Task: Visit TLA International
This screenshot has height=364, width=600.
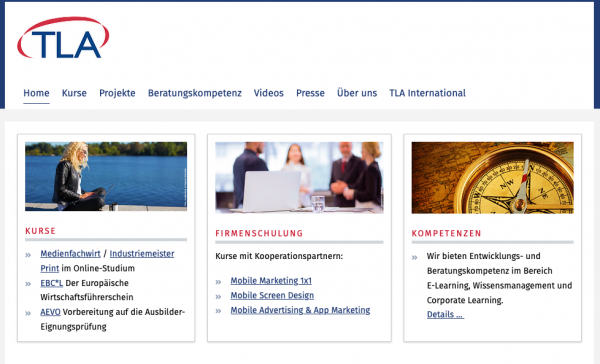Action: point(427,93)
